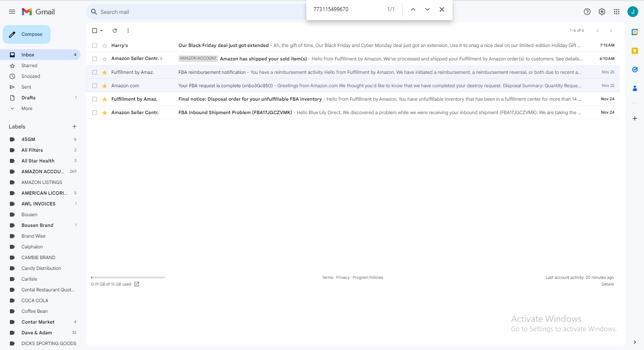Screen dimensions: 644x350
Task: Tick the select-all checkbox in toolbar
Action: (x=94, y=30)
